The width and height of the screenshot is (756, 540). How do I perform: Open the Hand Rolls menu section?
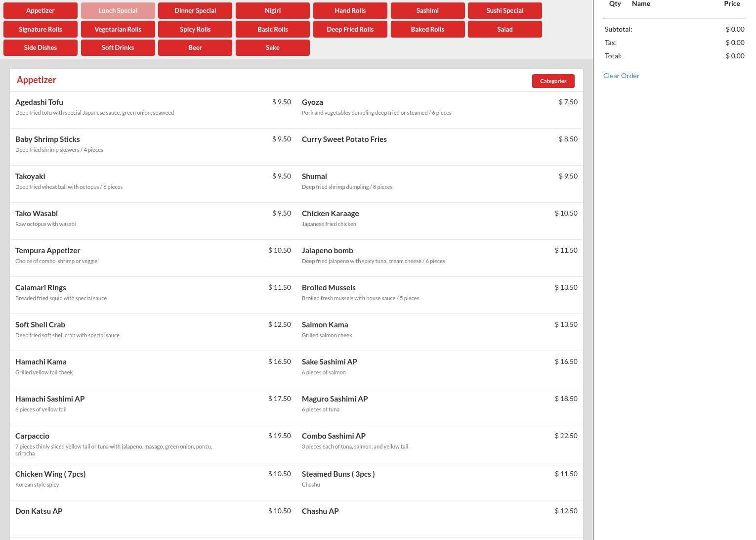click(350, 10)
